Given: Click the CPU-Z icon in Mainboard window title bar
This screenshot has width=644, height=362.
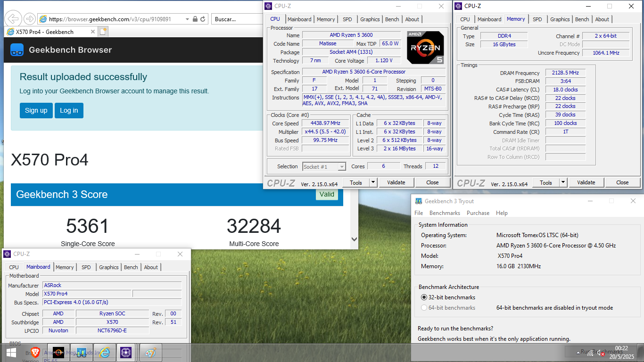Looking at the screenshot, I should [7, 254].
